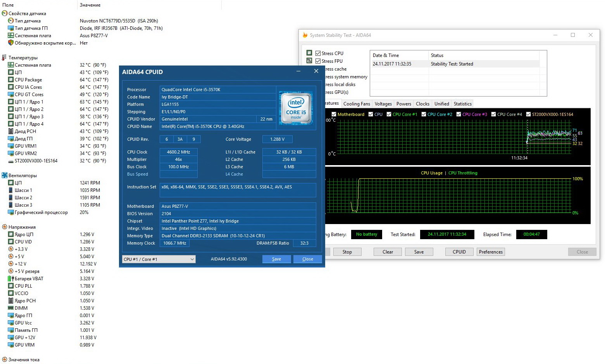This screenshot has height=364, width=605.
Task: Click the monitor icon beside CPU GT Cores
Action: pyautogui.click(x=11, y=94)
